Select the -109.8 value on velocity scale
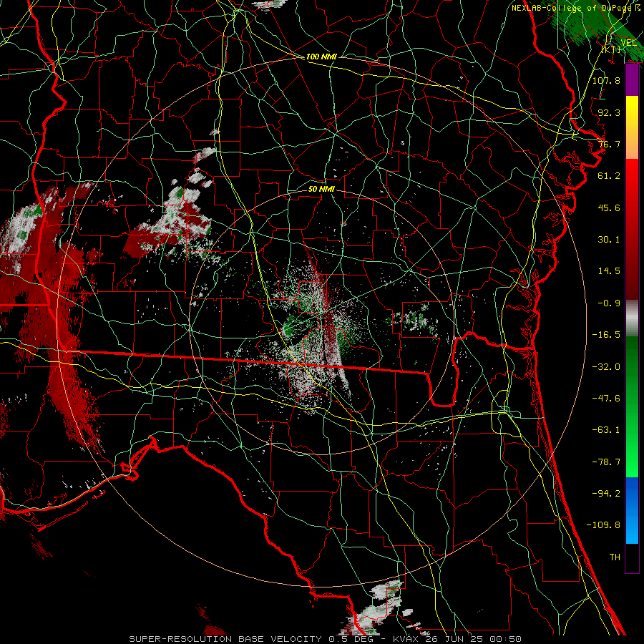This screenshot has height=644, width=644. [x=603, y=525]
